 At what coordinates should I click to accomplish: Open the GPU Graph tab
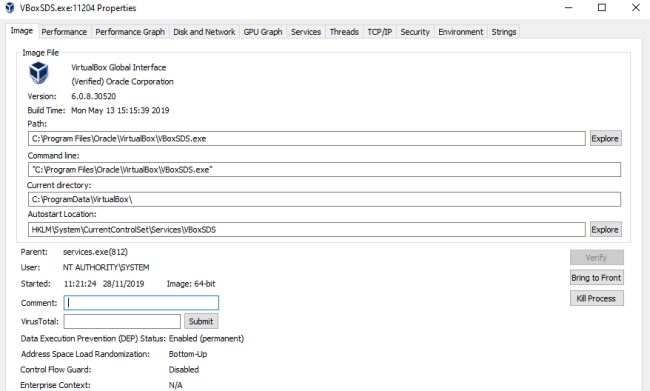point(263,32)
